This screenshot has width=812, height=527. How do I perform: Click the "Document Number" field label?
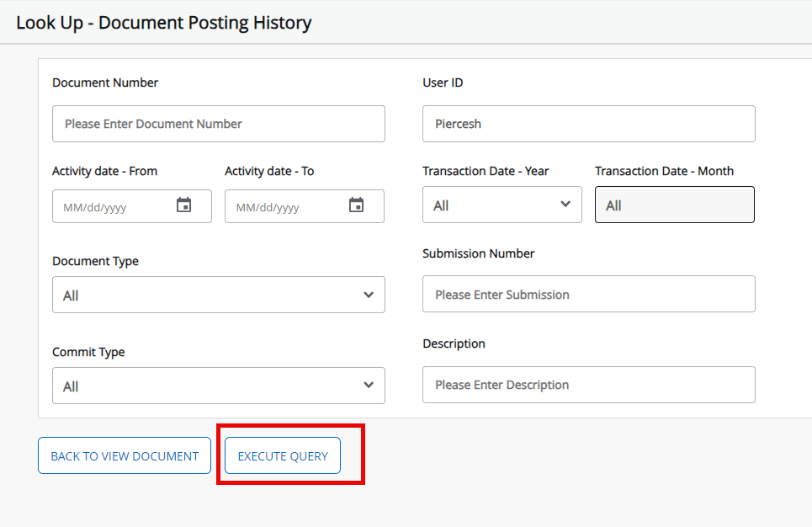coord(105,83)
